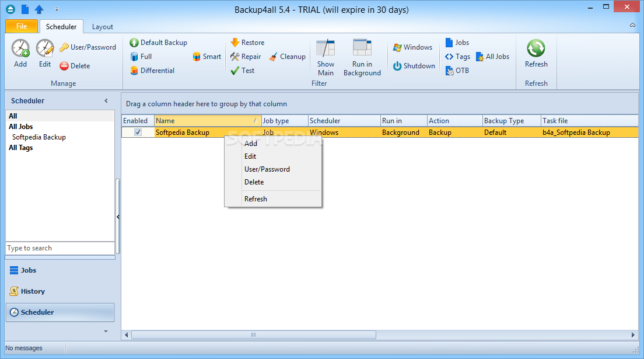Filter by OTB type
The height and width of the screenshot is (359, 644).
tap(457, 70)
